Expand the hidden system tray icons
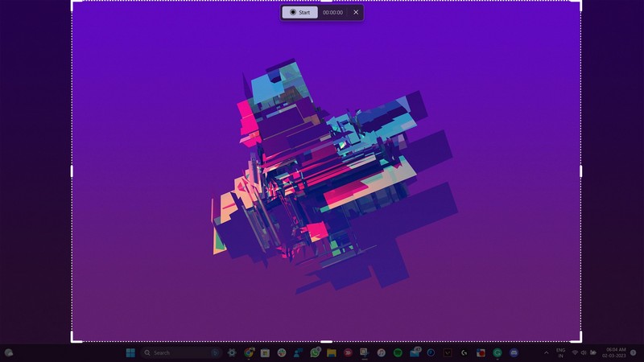The image size is (644, 362). (547, 352)
